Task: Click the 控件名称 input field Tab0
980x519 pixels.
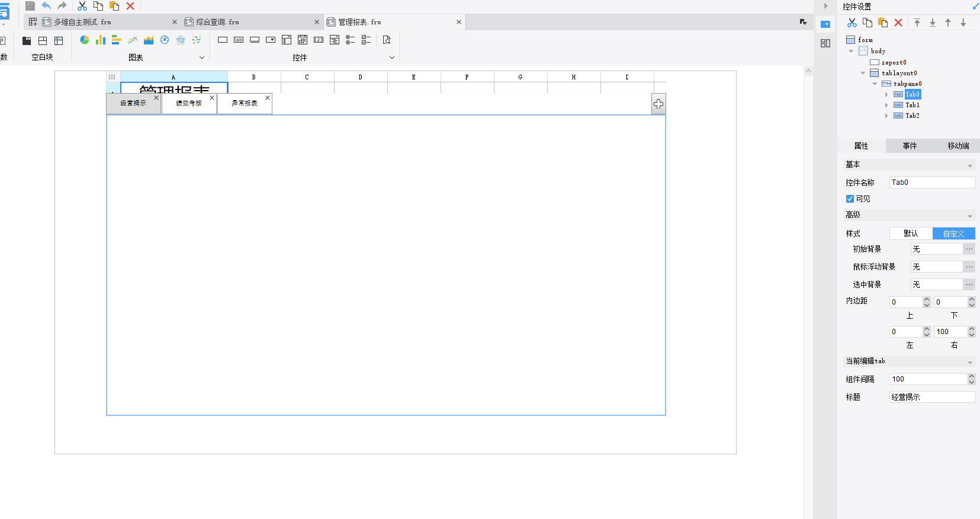Action: (932, 182)
